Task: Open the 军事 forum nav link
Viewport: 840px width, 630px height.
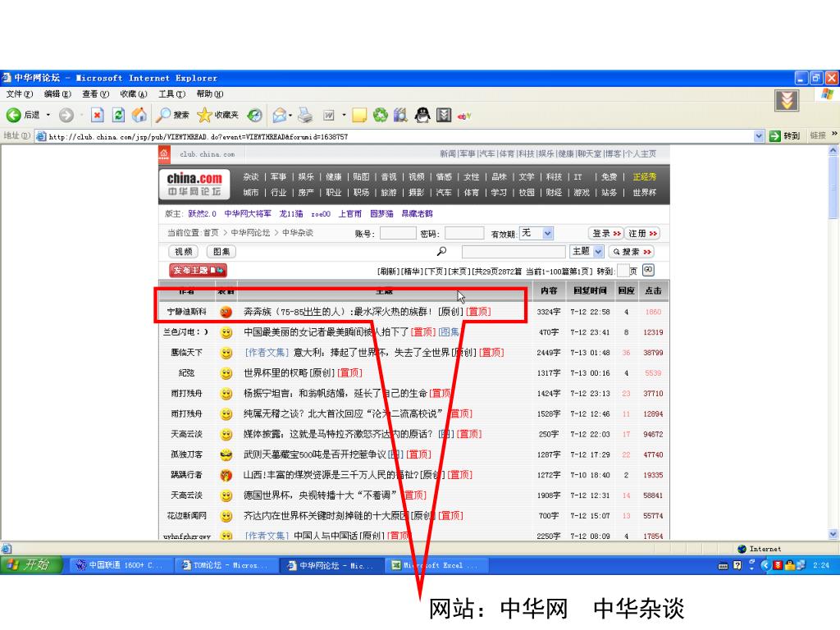Action: (278, 177)
